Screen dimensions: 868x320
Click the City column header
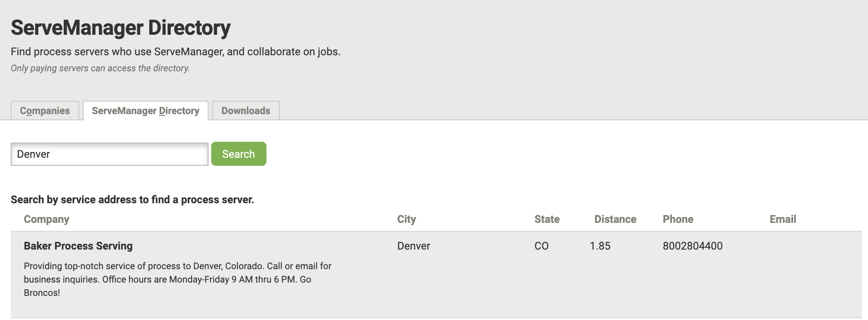pyautogui.click(x=406, y=219)
